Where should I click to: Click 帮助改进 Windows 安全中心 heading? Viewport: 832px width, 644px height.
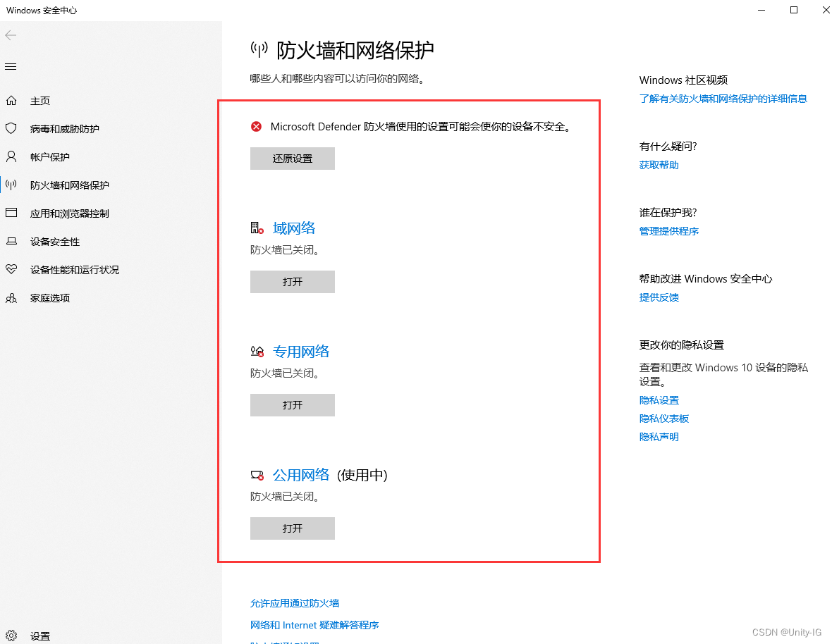point(706,279)
